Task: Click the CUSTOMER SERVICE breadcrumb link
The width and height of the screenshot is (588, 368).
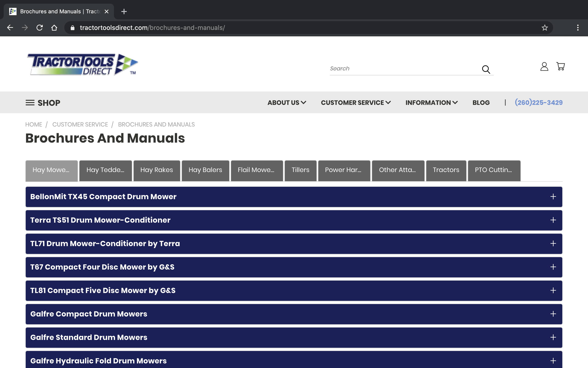Action: tap(80, 125)
